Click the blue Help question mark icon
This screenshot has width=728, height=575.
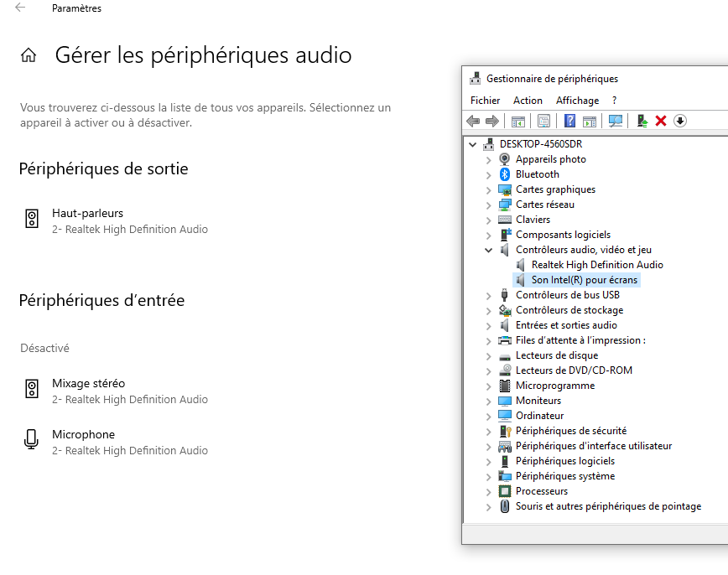pos(569,122)
